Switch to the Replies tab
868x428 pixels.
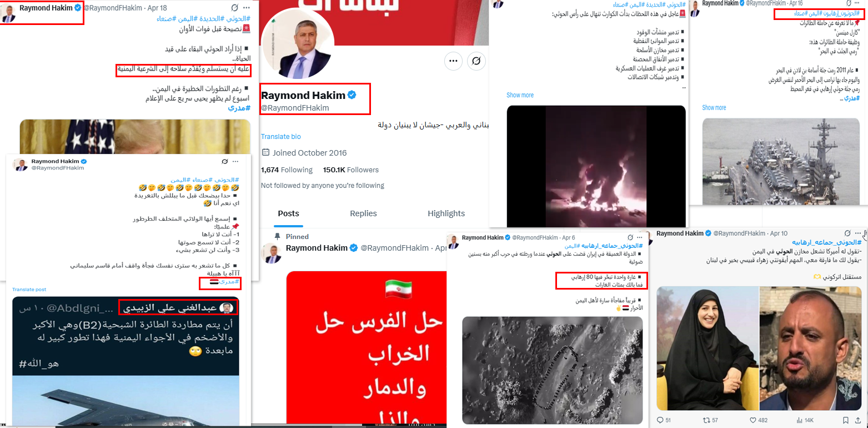(363, 213)
